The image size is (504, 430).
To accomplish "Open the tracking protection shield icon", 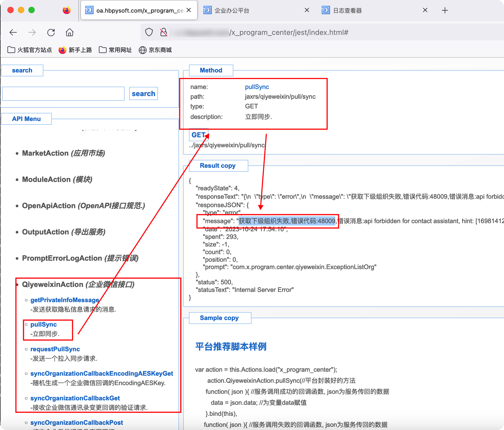I will pos(149,32).
